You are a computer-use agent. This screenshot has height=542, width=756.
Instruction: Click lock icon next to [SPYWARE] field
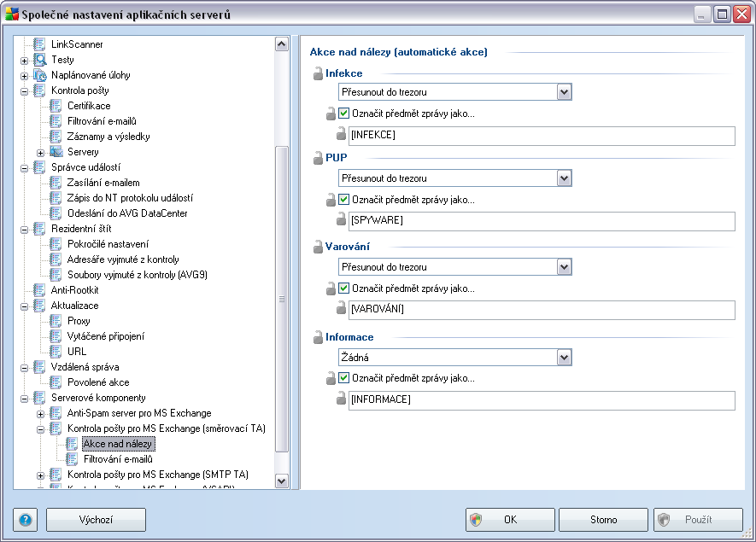(341, 219)
